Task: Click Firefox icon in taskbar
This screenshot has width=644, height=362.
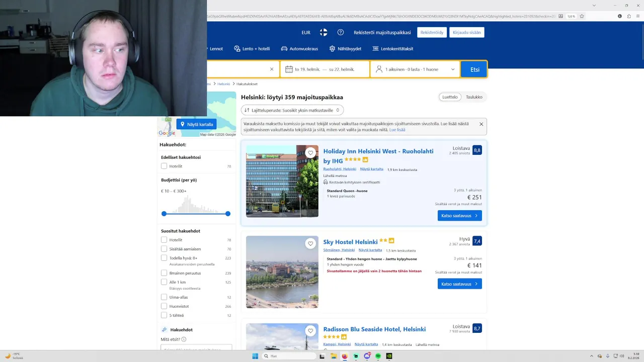Action: point(345,356)
